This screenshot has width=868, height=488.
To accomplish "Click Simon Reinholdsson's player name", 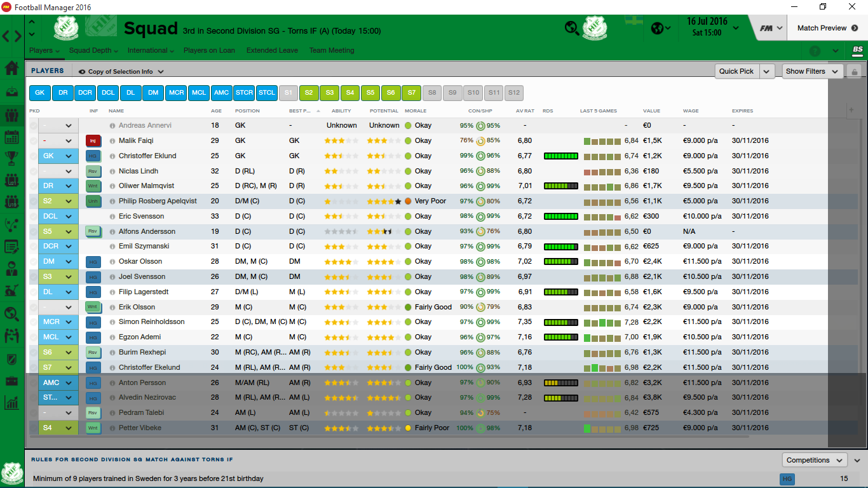I will [x=152, y=322].
